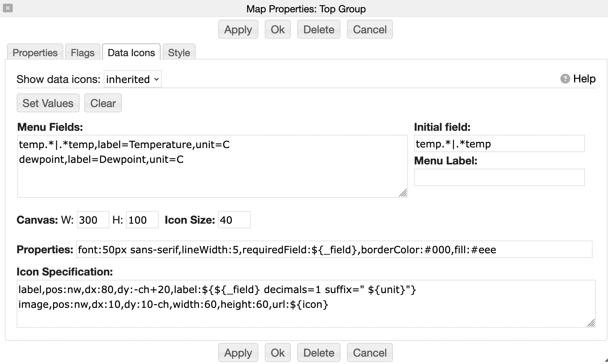608x364 pixels.
Task: Select the Data Icons tab
Action: tap(131, 53)
